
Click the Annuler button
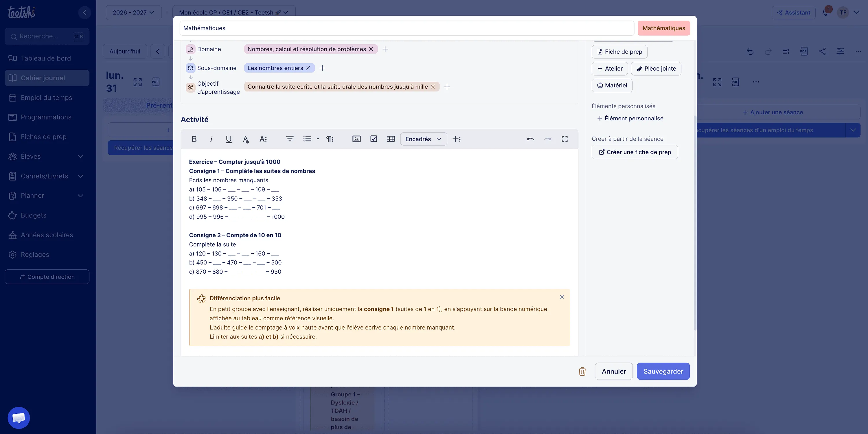(x=614, y=371)
